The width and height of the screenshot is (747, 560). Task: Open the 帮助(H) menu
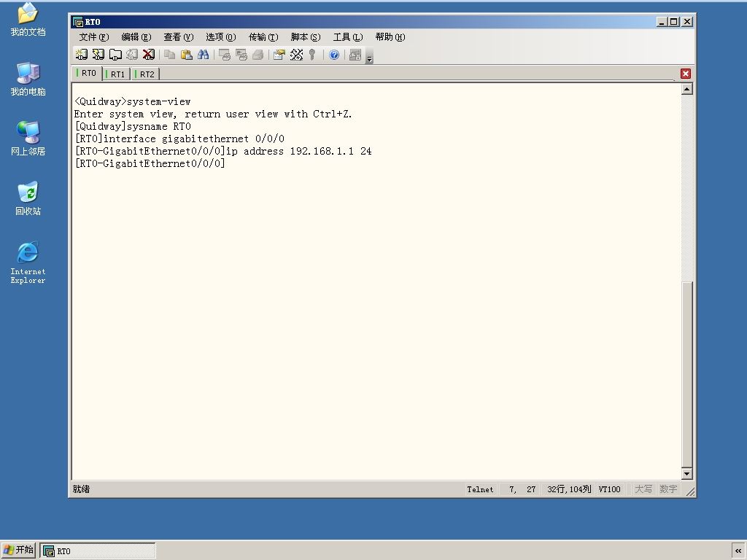click(390, 37)
